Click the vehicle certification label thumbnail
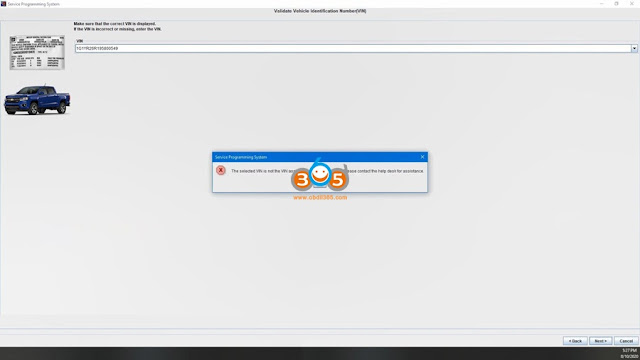The width and height of the screenshot is (640, 360). (37, 53)
